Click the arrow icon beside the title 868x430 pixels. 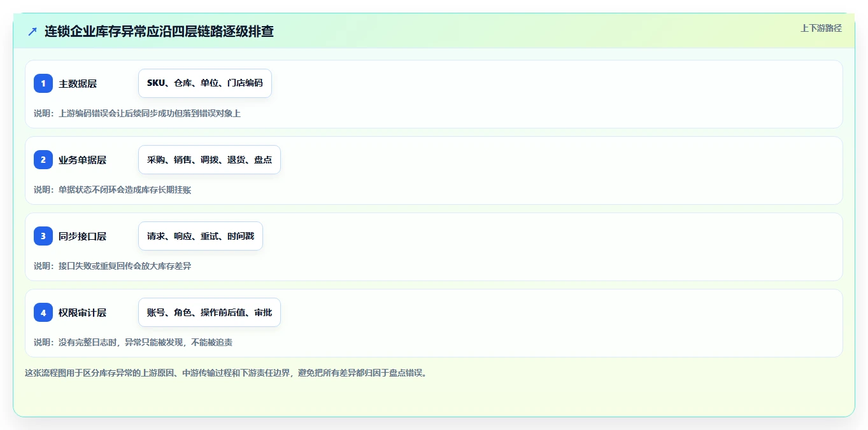pyautogui.click(x=32, y=31)
